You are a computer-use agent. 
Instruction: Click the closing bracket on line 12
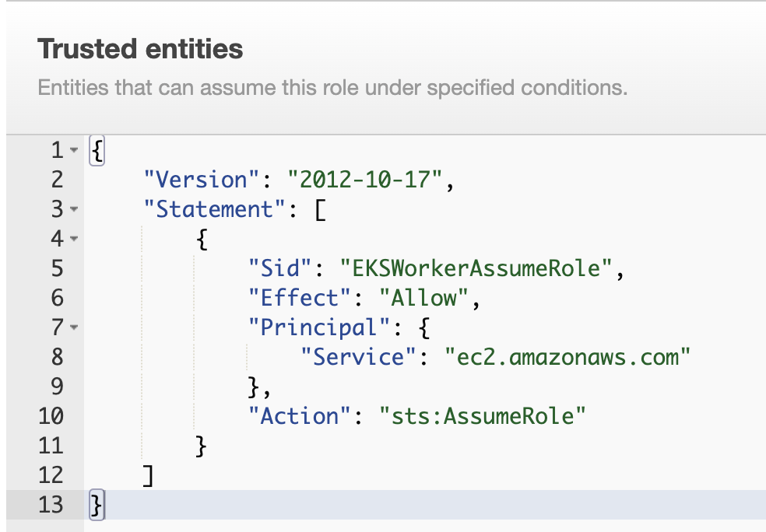click(x=148, y=475)
